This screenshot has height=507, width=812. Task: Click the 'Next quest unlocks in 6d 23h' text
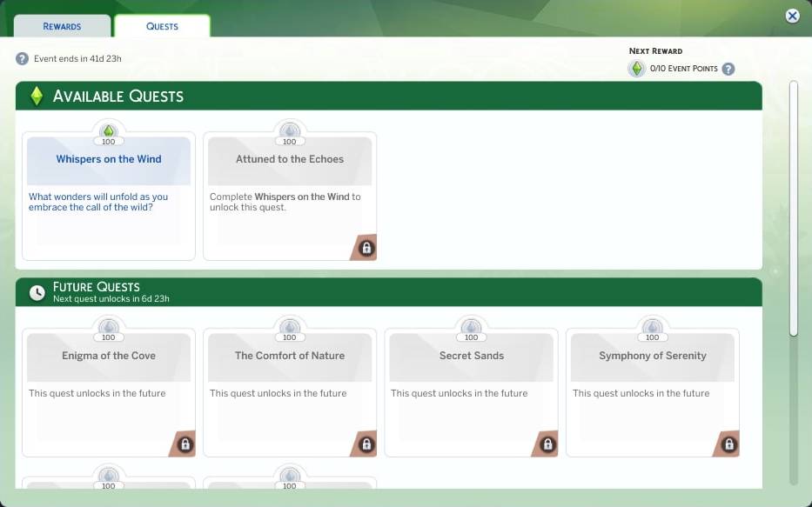point(111,298)
